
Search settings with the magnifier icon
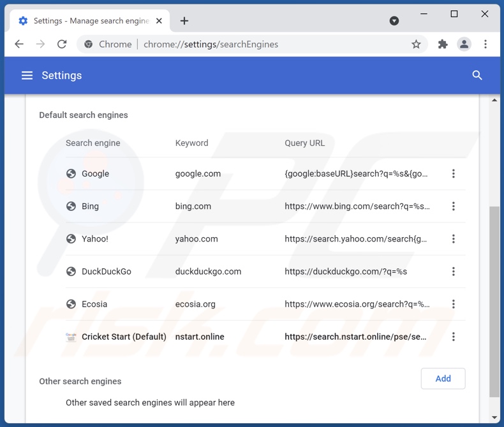tap(477, 75)
